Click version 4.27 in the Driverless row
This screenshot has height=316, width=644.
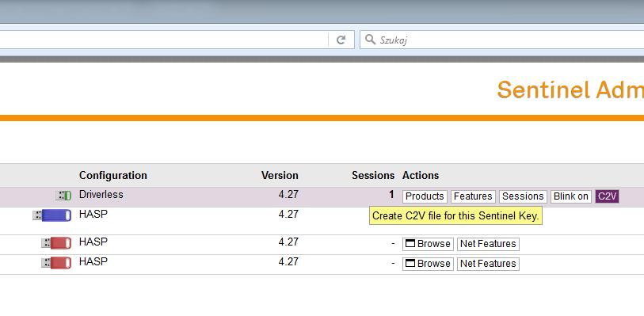coord(288,195)
